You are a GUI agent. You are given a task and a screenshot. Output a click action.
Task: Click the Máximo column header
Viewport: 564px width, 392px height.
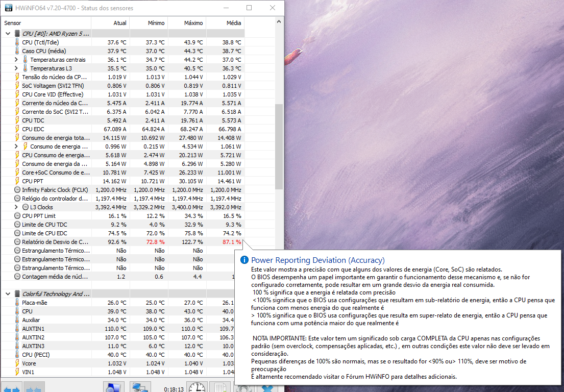point(187,22)
